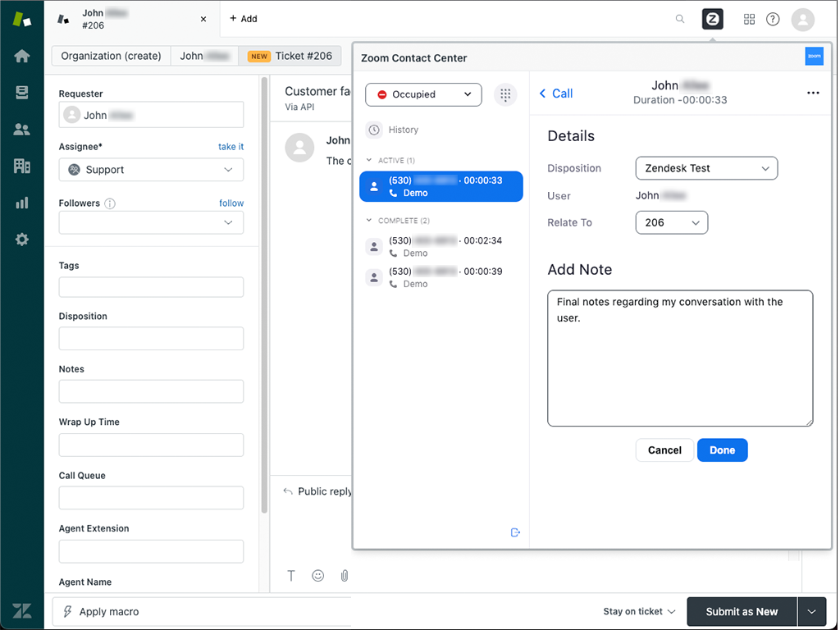Viewport: 840px width, 630px height.
Task: Open the dial pad in the Zoom widget
Action: click(x=506, y=94)
